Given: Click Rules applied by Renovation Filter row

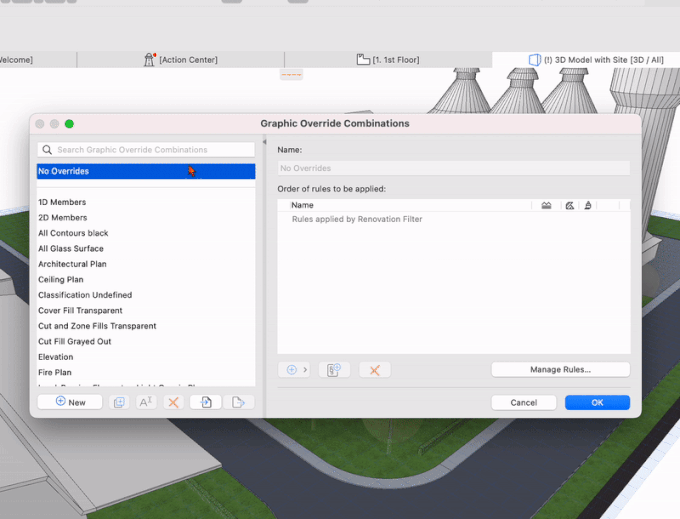Looking at the screenshot, I should point(454,219).
